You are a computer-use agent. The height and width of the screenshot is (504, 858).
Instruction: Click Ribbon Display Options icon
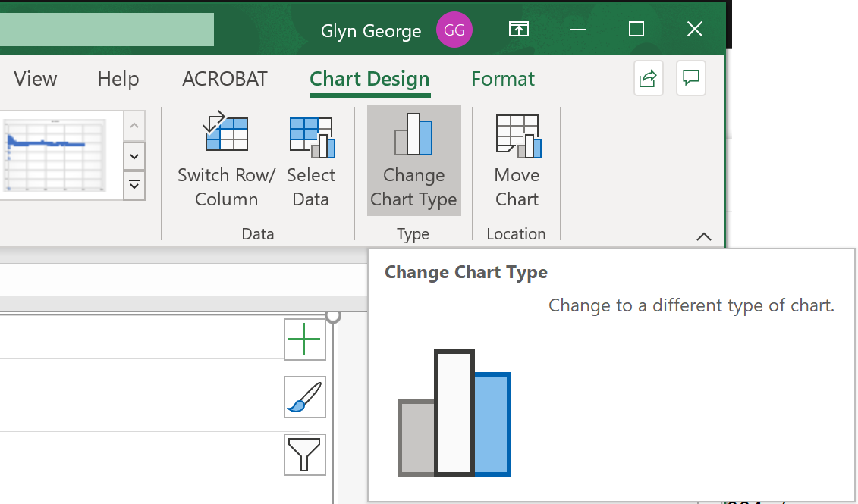coord(519,29)
